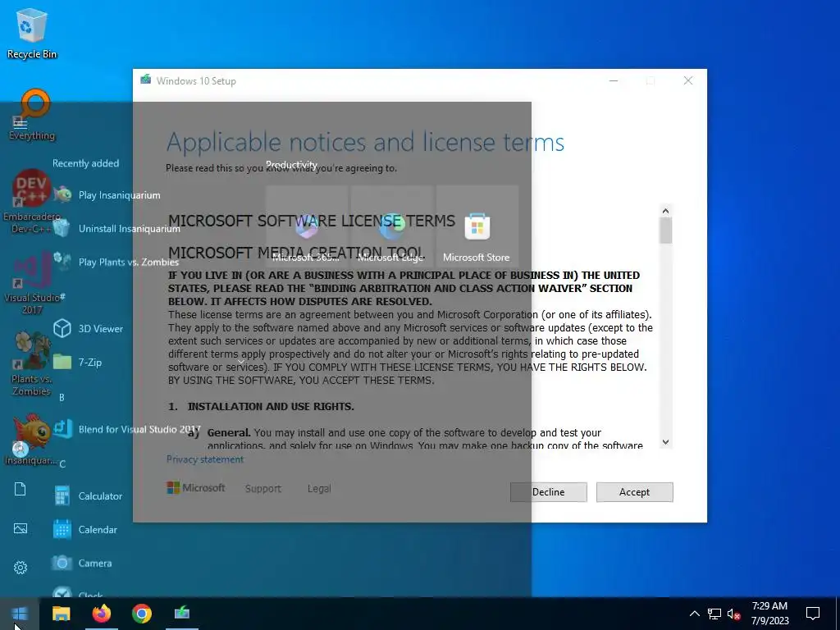The height and width of the screenshot is (630, 840).
Task: Click the network status tray icon
Action: pyautogui.click(x=714, y=614)
